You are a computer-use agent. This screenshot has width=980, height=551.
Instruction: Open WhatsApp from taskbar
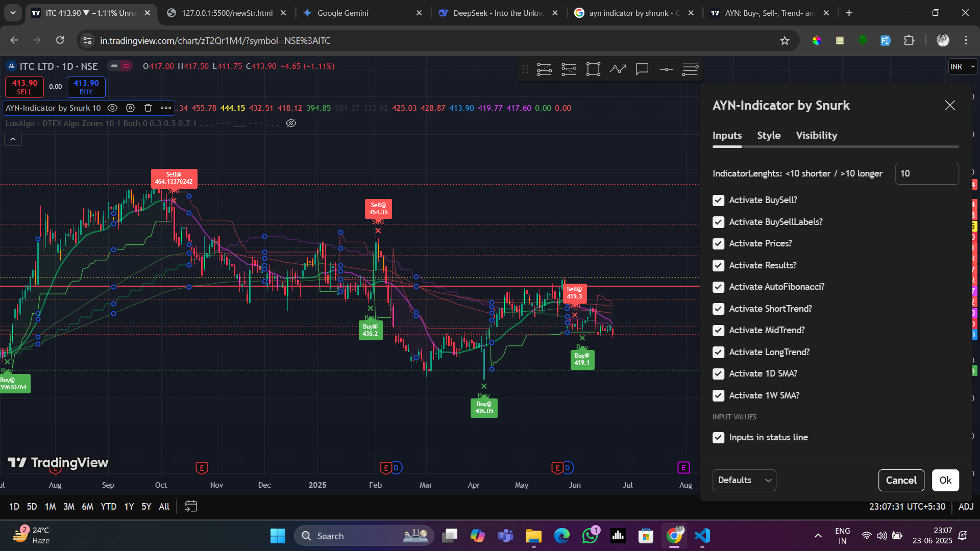pyautogui.click(x=590, y=536)
